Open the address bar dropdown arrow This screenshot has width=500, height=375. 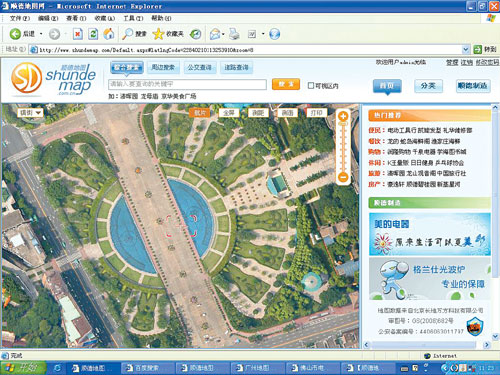[x=466, y=50]
